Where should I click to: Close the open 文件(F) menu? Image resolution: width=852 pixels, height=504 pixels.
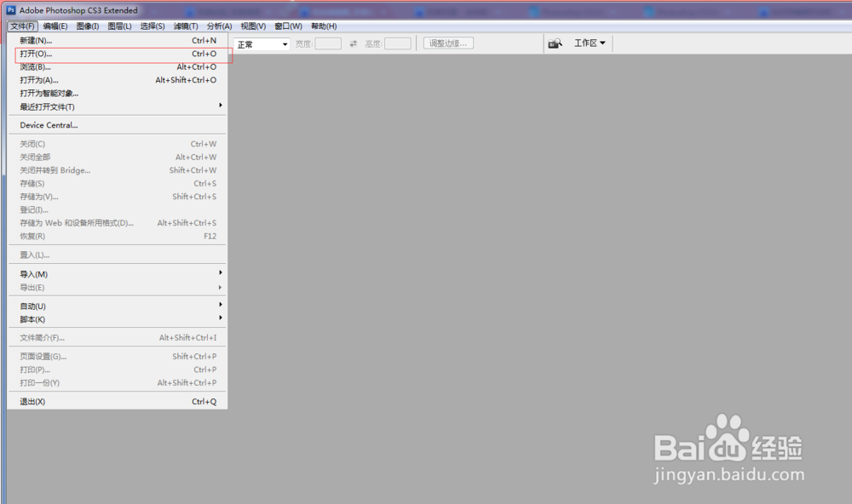22,26
